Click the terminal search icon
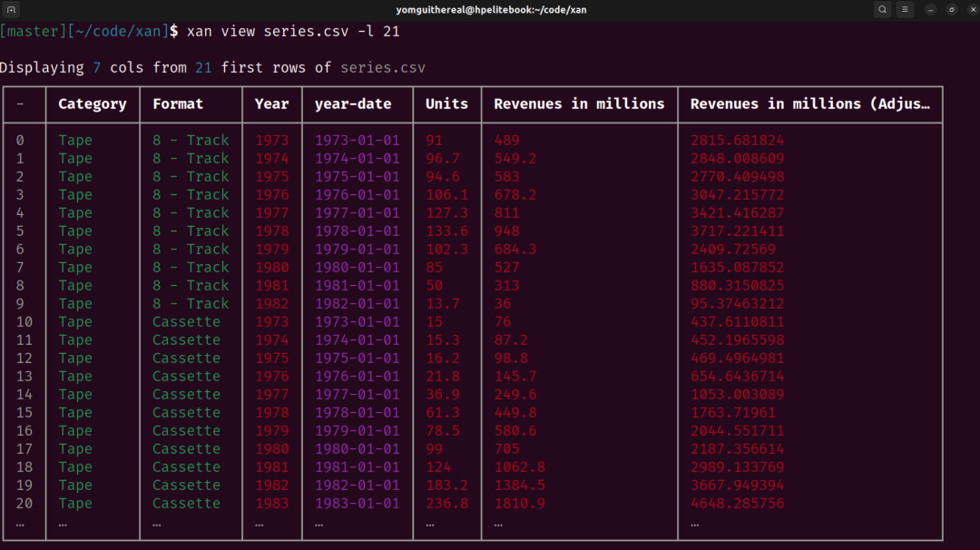 click(882, 10)
